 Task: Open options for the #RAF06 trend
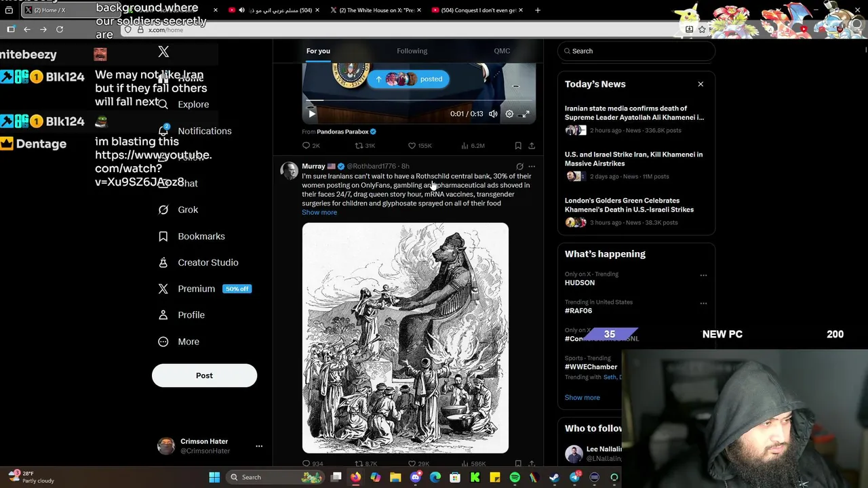(x=703, y=303)
